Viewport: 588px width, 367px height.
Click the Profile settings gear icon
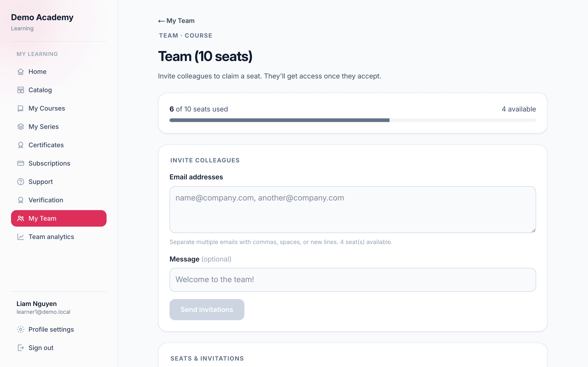21,329
